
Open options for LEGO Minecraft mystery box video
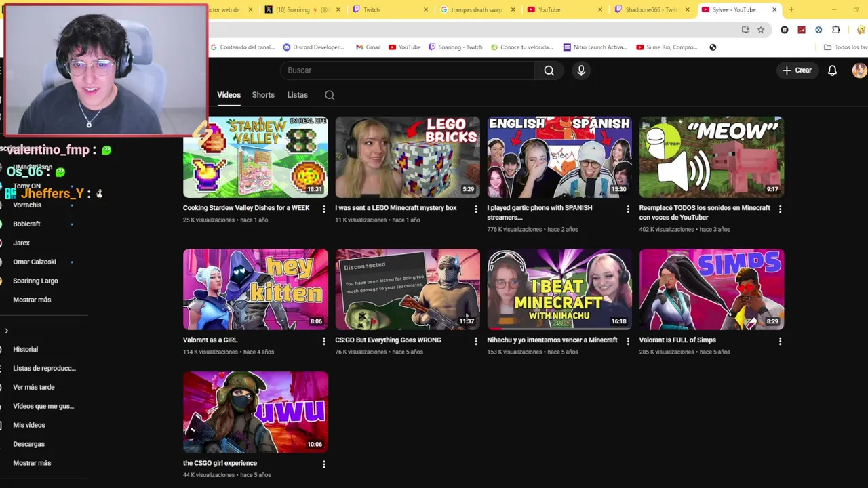(475, 209)
